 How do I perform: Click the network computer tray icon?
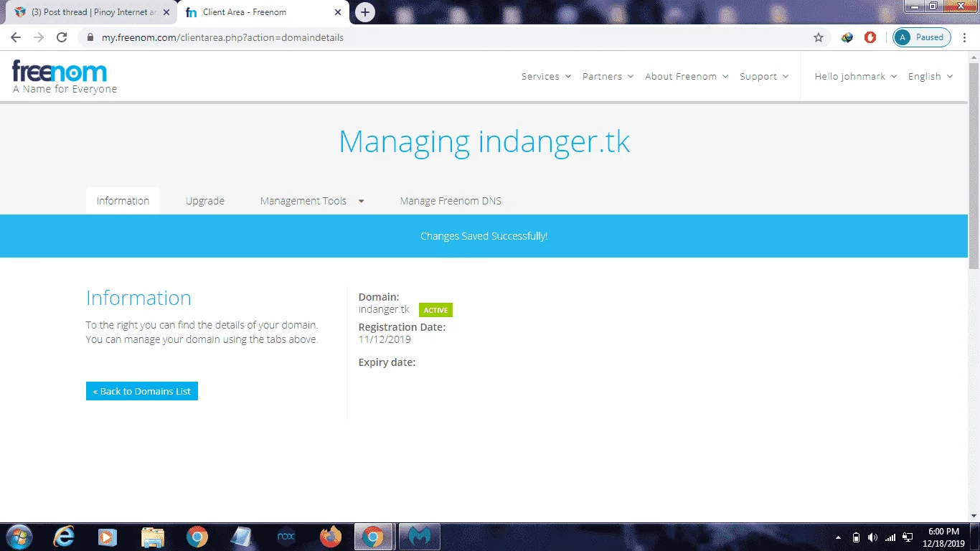coord(908,537)
